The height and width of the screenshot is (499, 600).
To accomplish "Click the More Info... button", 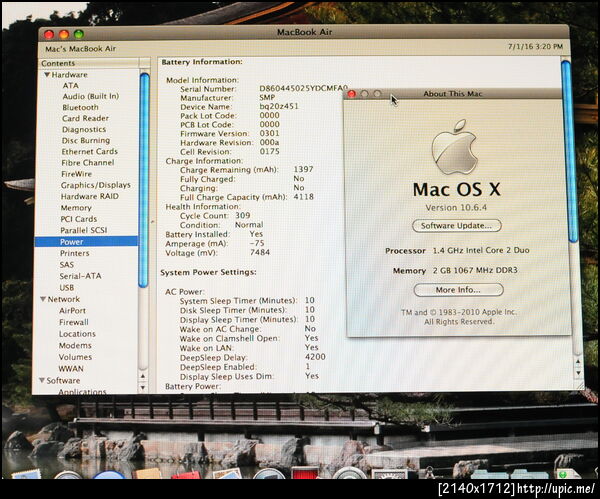I will point(458,290).
